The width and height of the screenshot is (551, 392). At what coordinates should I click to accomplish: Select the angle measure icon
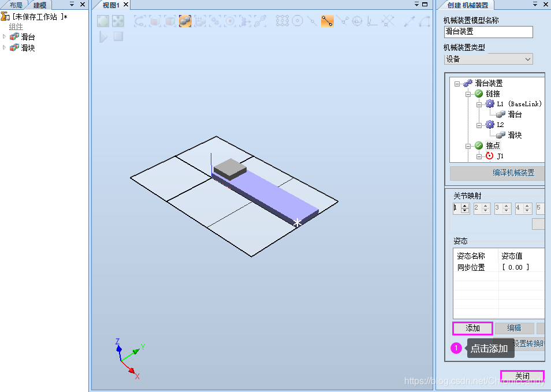[x=425, y=21]
